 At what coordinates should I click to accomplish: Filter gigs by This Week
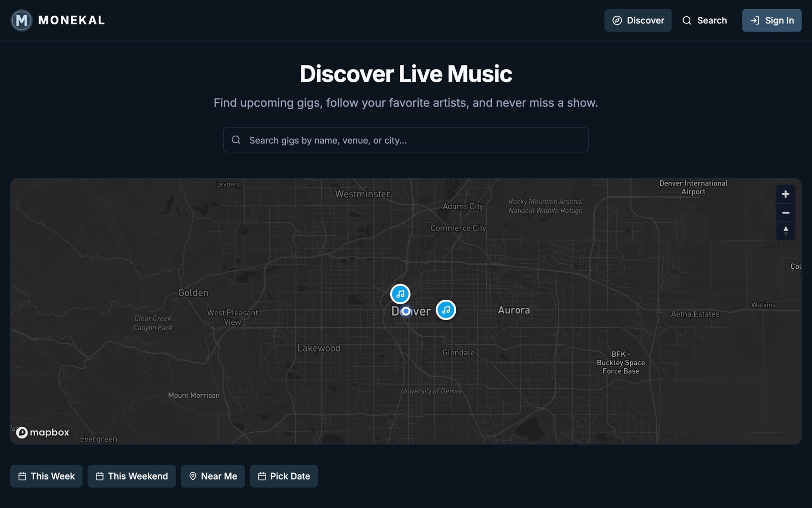point(46,476)
